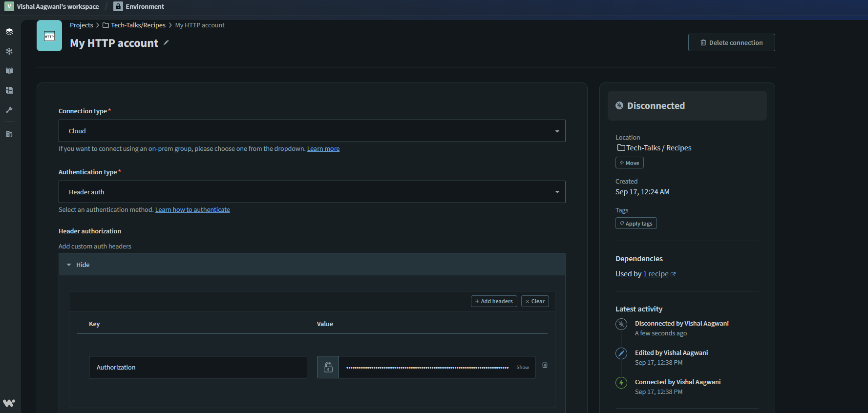Navigate to Tech-Talks/Recipes breadcrumb folder
This screenshot has width=868, height=413.
point(138,25)
